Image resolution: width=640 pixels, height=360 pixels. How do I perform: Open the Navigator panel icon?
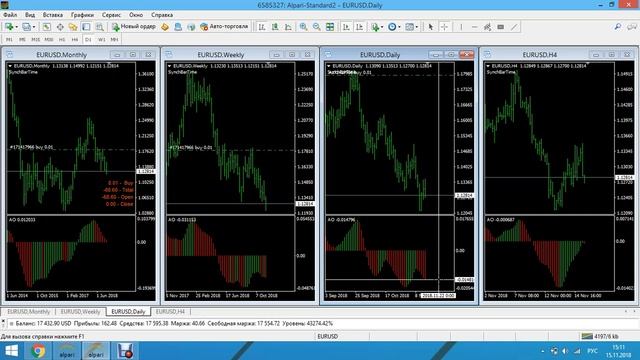pos(73,27)
